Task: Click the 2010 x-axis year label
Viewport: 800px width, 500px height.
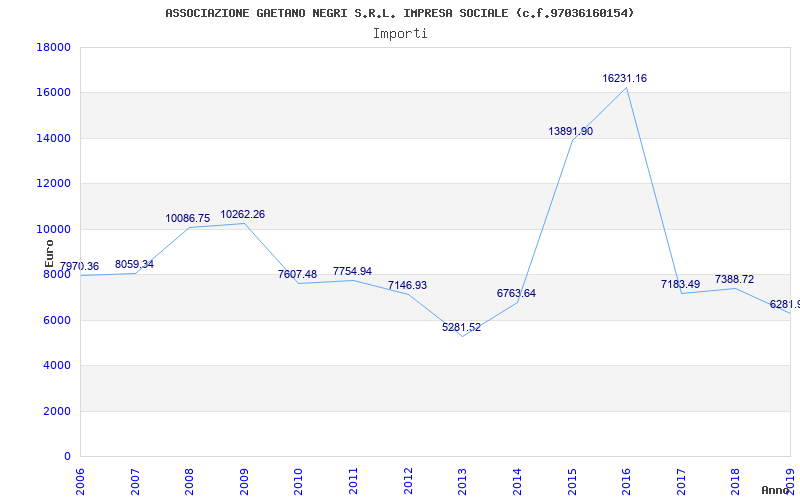Action: (x=299, y=481)
